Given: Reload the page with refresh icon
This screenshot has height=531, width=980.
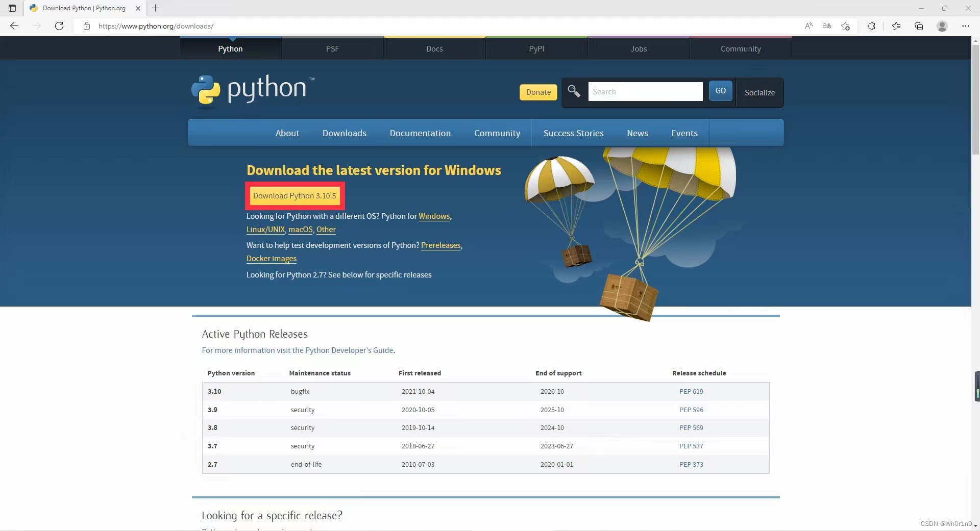Looking at the screenshot, I should click(59, 26).
